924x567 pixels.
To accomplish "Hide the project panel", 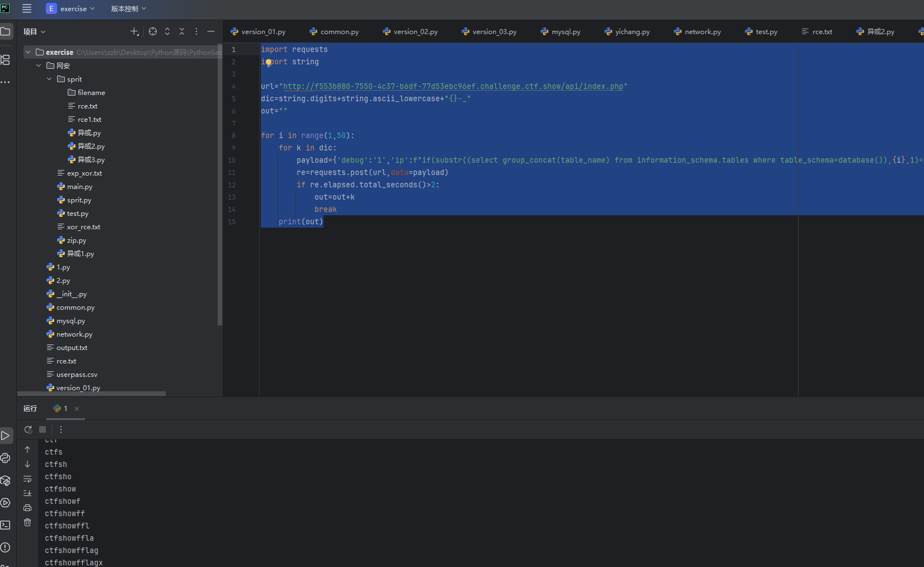I will pos(210,31).
